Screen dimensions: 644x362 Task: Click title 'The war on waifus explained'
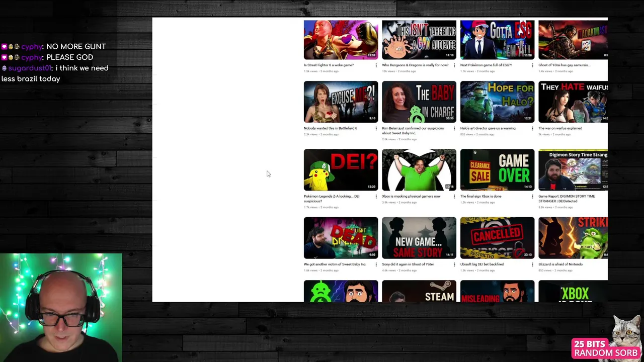pyautogui.click(x=560, y=128)
